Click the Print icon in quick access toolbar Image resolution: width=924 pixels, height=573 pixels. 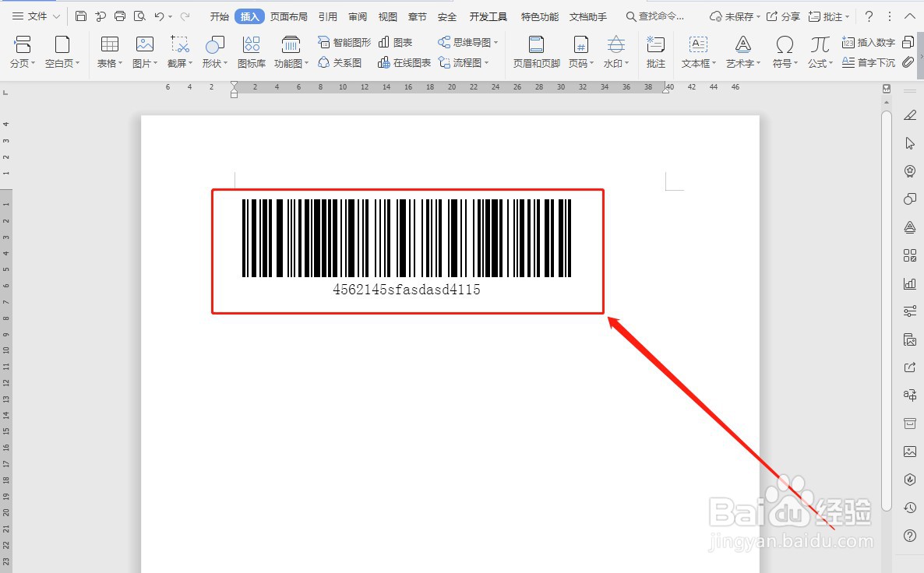coord(120,16)
